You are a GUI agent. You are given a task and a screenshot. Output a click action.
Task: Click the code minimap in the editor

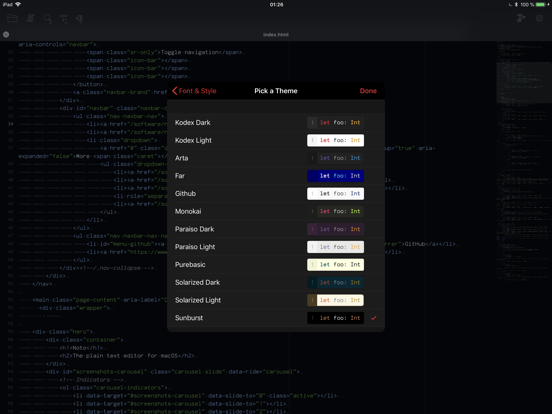click(x=524, y=162)
